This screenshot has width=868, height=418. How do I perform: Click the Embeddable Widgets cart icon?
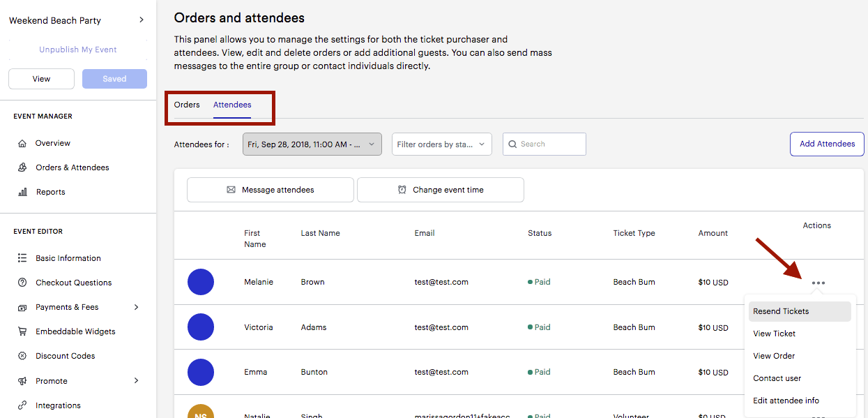(22, 331)
